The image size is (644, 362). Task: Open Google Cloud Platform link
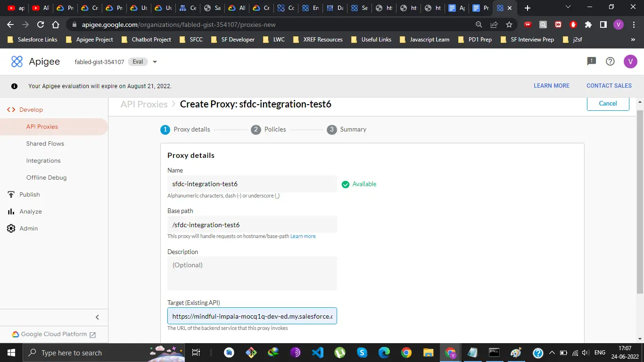coord(54,334)
